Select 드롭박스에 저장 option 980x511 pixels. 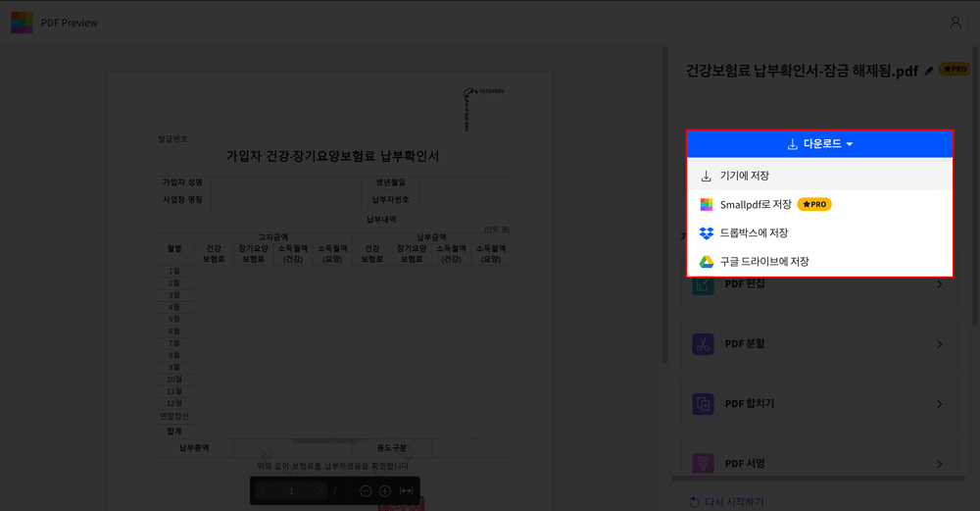819,232
